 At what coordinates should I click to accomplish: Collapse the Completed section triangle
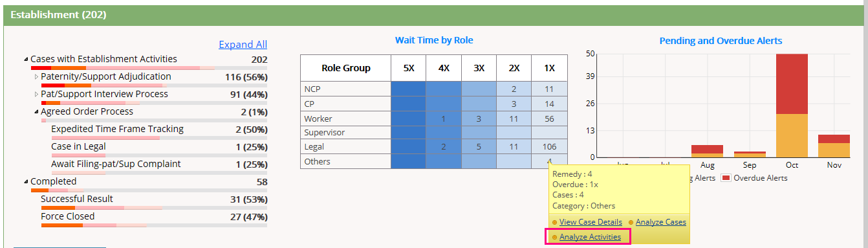coord(27,182)
